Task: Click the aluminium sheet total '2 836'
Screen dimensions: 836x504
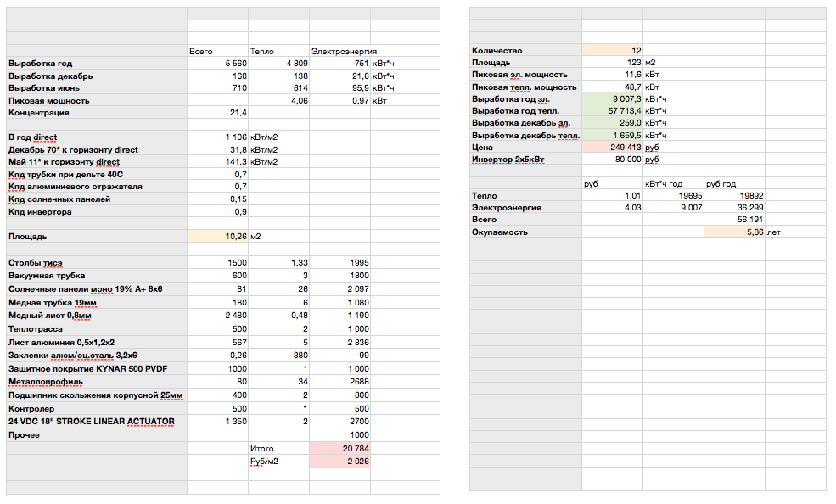Action: tap(358, 343)
